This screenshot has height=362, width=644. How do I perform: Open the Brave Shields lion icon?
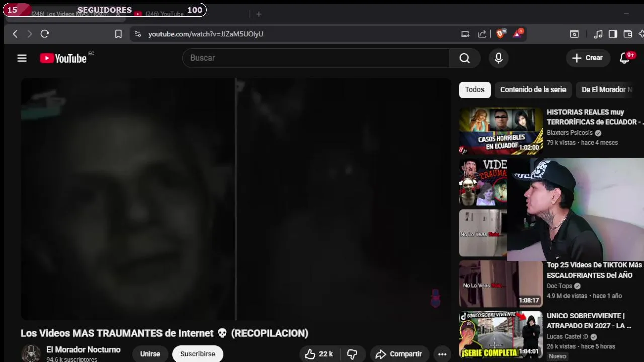[x=501, y=34]
